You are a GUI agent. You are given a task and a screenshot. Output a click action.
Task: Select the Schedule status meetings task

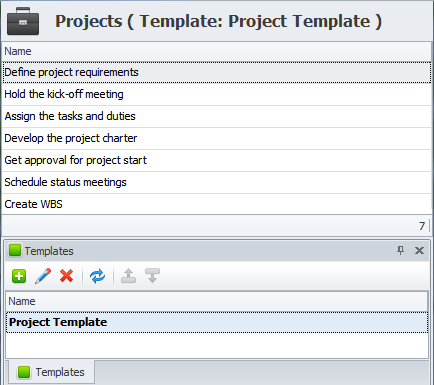pyautogui.click(x=216, y=182)
